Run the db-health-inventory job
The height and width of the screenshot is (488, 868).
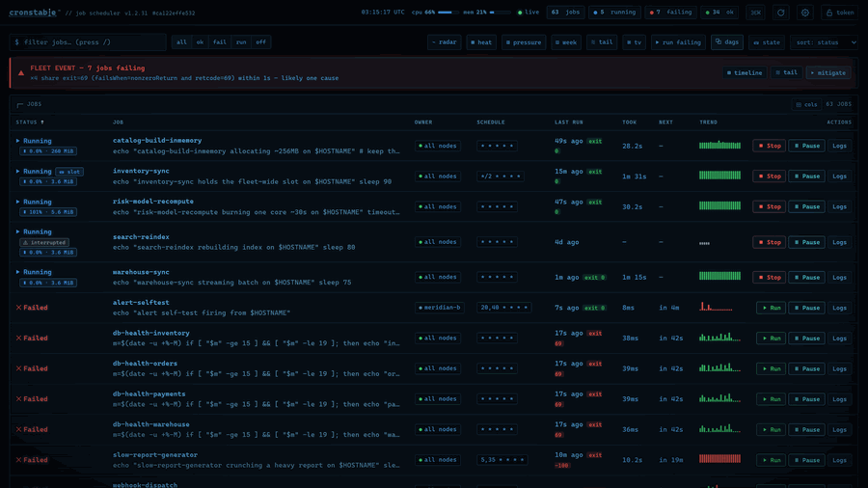771,339
